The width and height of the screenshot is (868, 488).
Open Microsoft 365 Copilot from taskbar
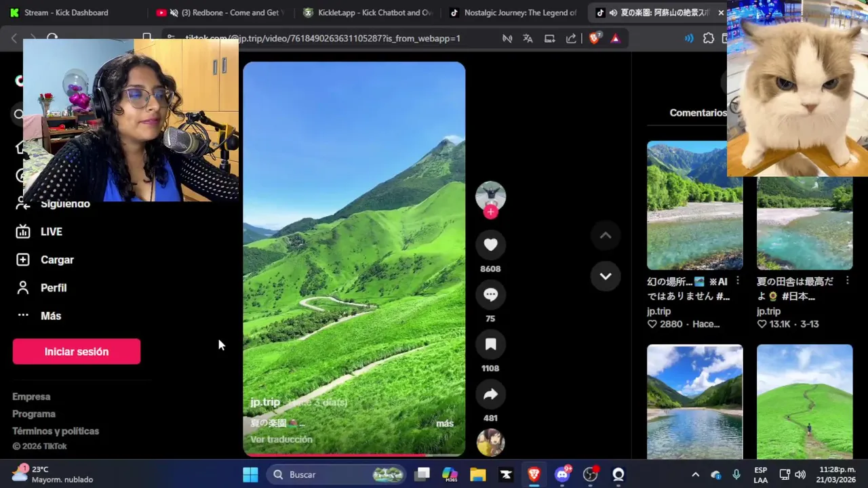pyautogui.click(x=450, y=474)
